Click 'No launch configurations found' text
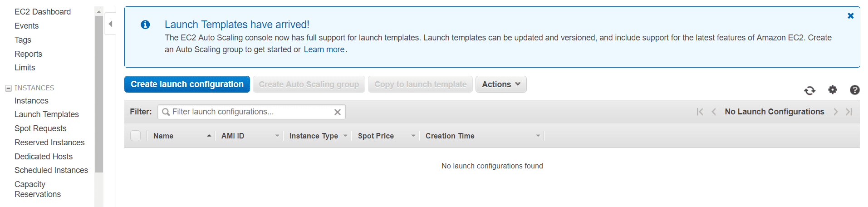 pyautogui.click(x=492, y=166)
